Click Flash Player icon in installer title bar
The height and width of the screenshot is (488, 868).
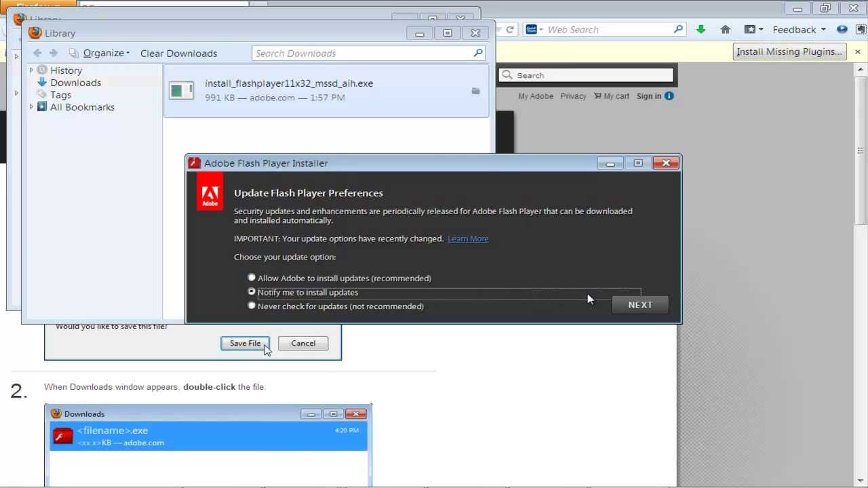tap(195, 163)
